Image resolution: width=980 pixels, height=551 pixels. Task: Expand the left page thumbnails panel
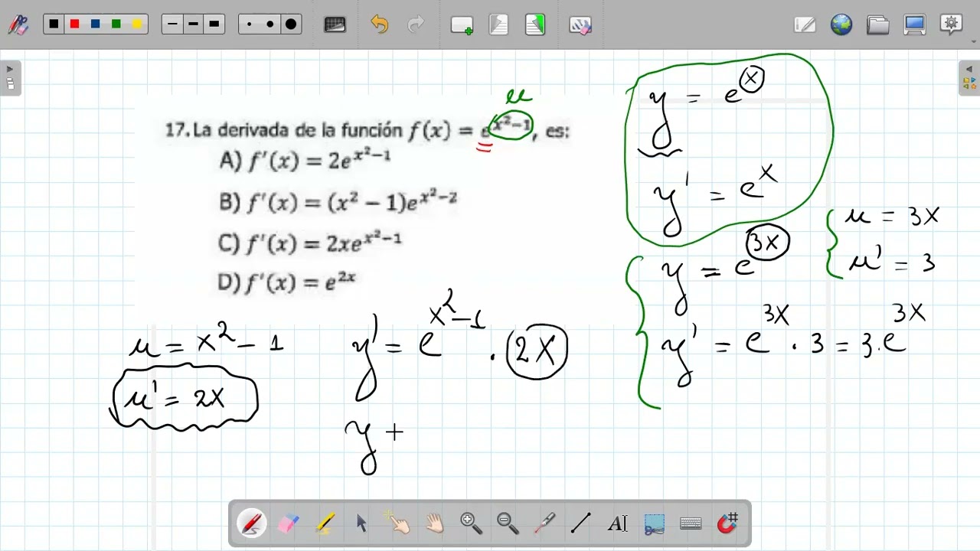click(x=10, y=77)
